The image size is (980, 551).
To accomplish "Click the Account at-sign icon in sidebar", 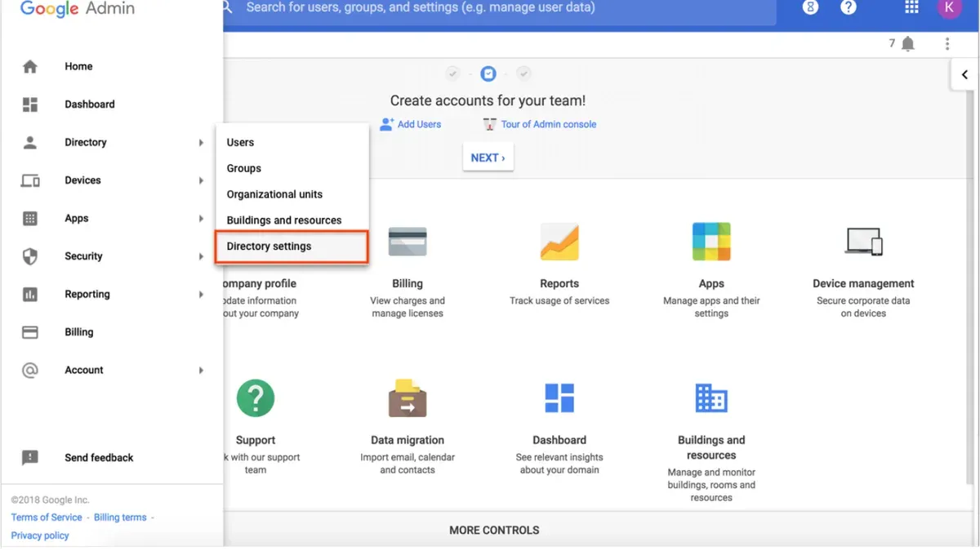I will click(30, 370).
